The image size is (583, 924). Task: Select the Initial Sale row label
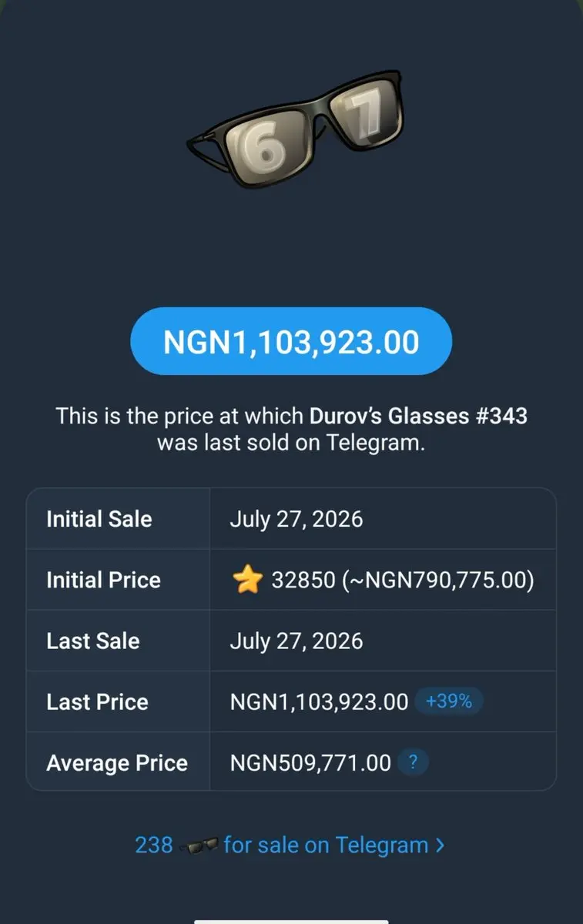click(x=99, y=519)
